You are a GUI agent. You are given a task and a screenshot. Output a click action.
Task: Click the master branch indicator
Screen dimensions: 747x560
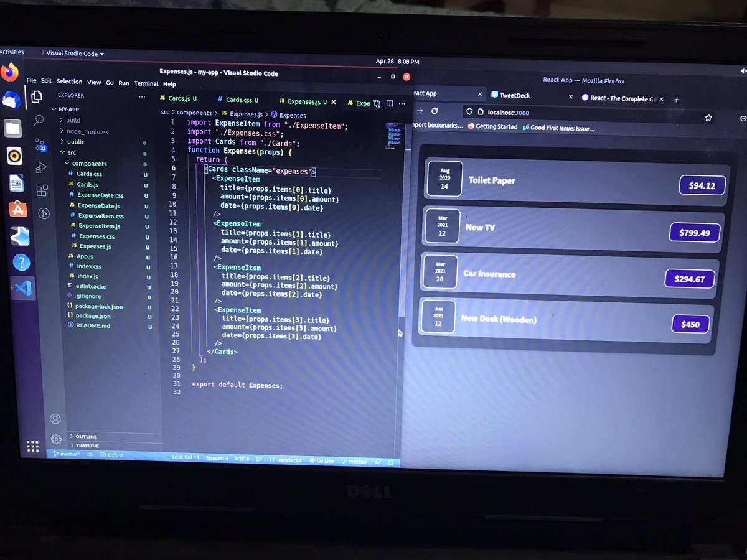(67, 454)
